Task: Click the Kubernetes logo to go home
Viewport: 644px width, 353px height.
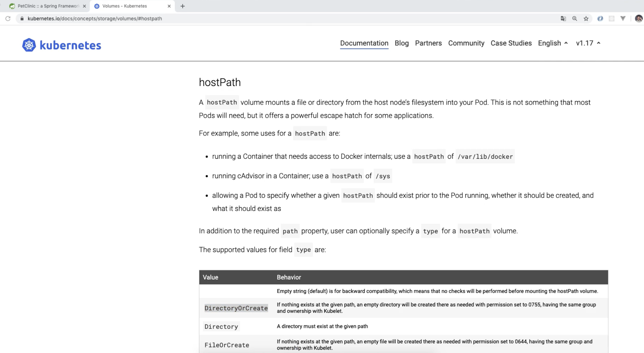Action: (x=61, y=45)
